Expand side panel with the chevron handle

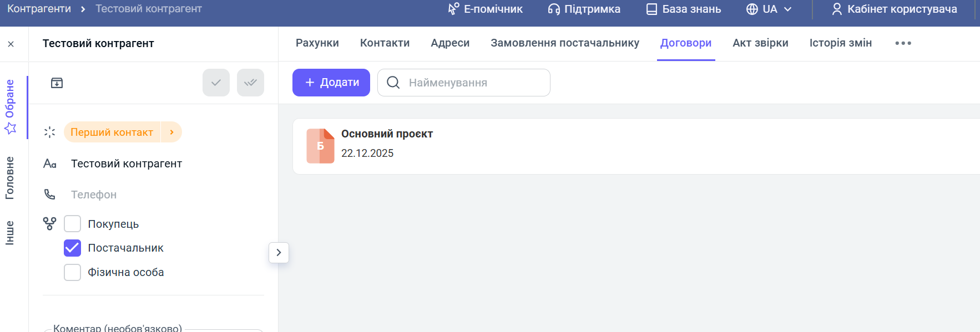pyautogui.click(x=279, y=252)
